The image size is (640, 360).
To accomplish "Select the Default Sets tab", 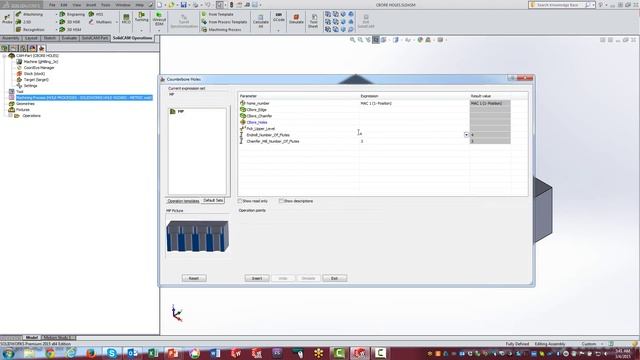I will pyautogui.click(x=213, y=201).
